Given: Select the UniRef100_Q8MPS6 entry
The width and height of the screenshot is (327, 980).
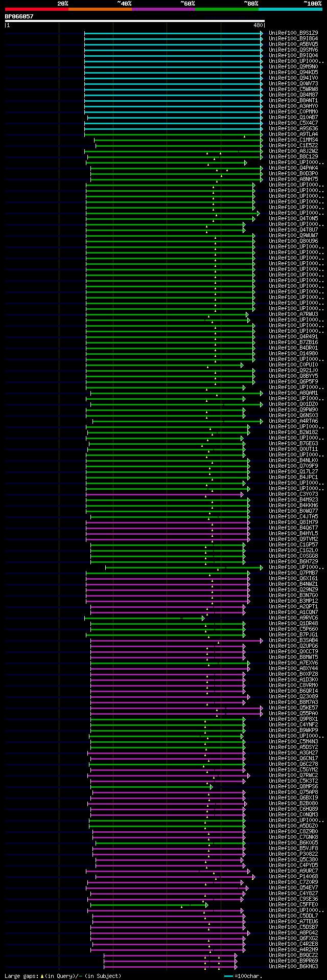Looking at the screenshot, I should point(293,786).
